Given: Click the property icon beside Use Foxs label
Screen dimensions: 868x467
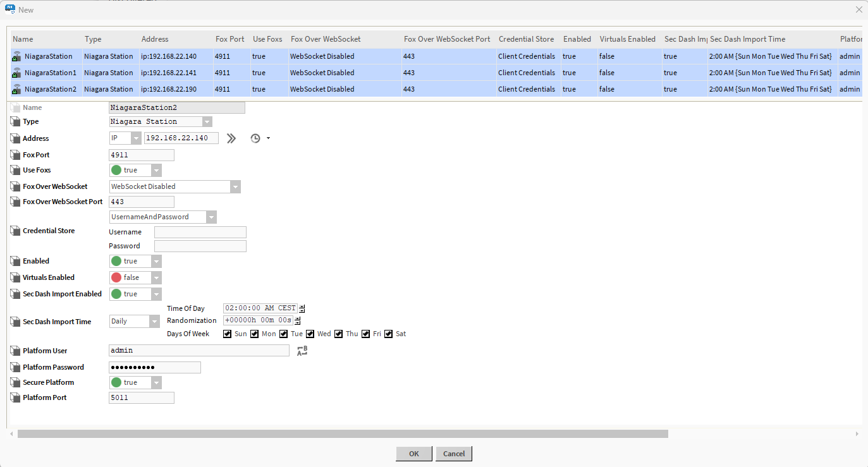Looking at the screenshot, I should (x=16, y=170).
